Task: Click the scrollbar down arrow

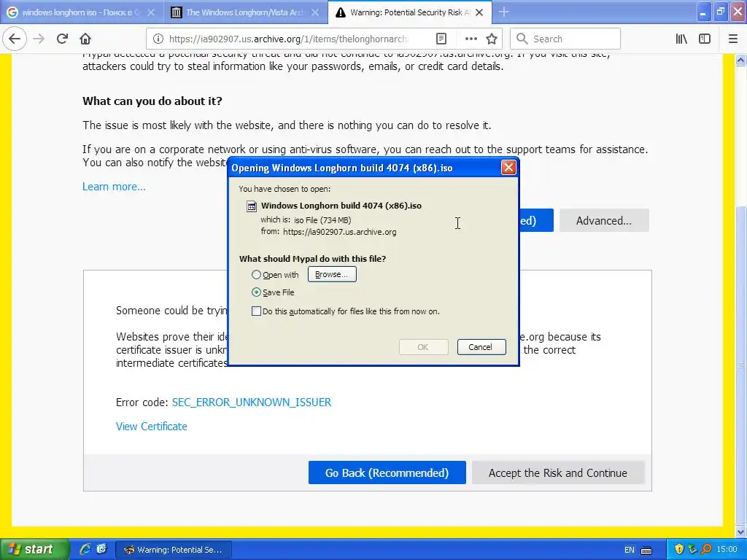Action: point(741,532)
